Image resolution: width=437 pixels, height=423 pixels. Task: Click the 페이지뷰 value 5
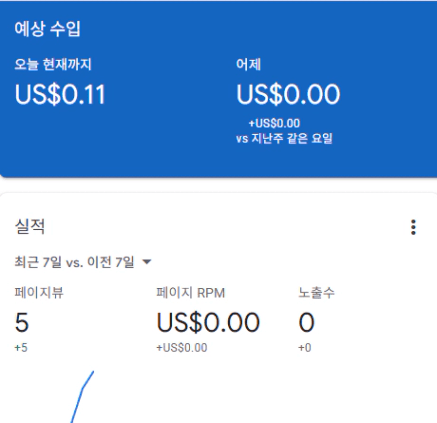pyautogui.click(x=22, y=322)
